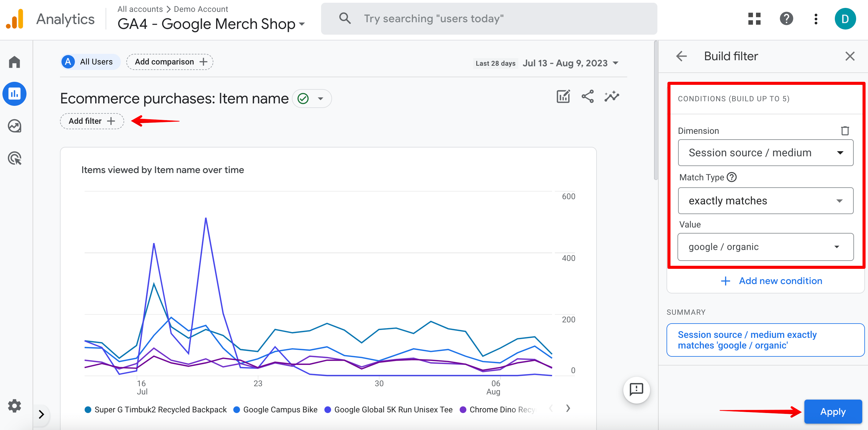This screenshot has width=868, height=430.
Task: Open Reports bar chart sidebar icon
Action: click(15, 94)
